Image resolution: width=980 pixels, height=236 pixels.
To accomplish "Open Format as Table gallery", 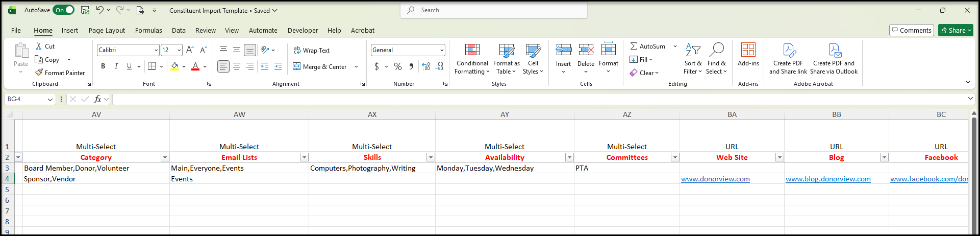I will [x=507, y=59].
